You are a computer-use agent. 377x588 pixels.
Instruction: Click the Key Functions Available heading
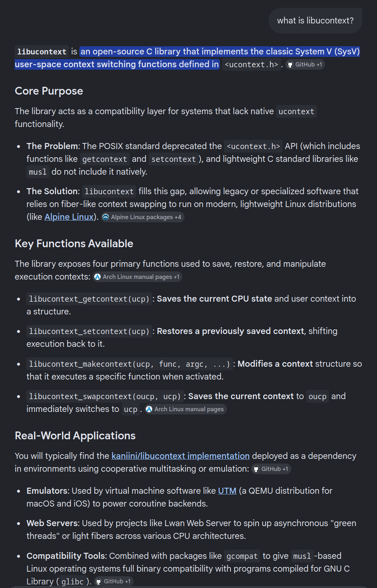point(74,244)
